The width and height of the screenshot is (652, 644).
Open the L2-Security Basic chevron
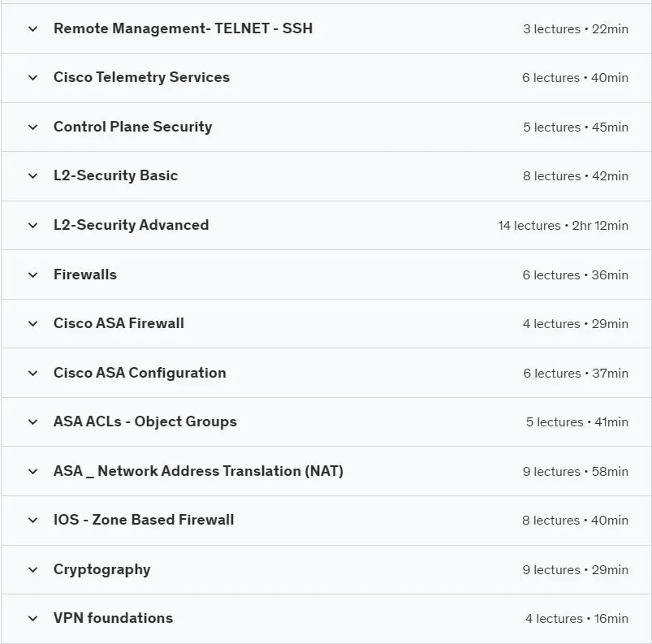pyautogui.click(x=32, y=176)
